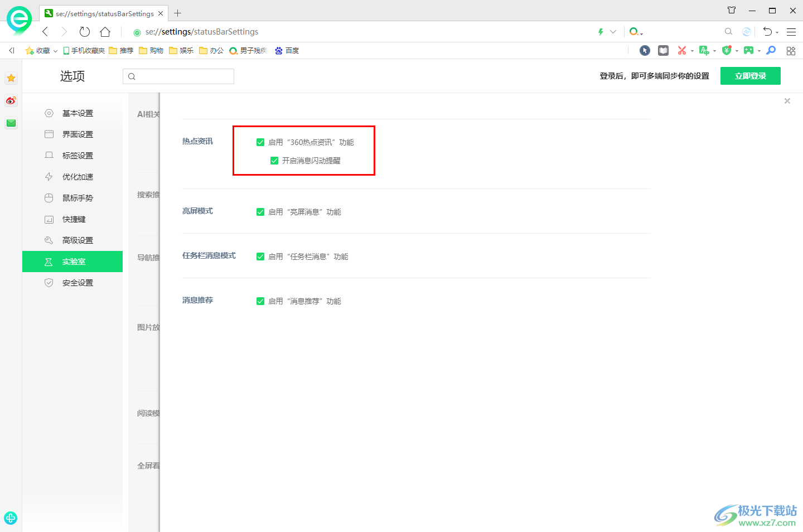This screenshot has width=803, height=532.
Task: Uncheck 启用“360热点资讯”功能 checkbox
Action: (x=260, y=142)
